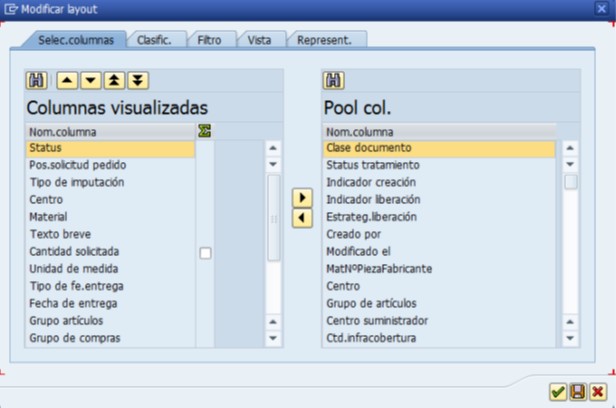The width and height of the screenshot is (616, 408).
Task: Select Status in displayed columns
Action: coord(110,148)
